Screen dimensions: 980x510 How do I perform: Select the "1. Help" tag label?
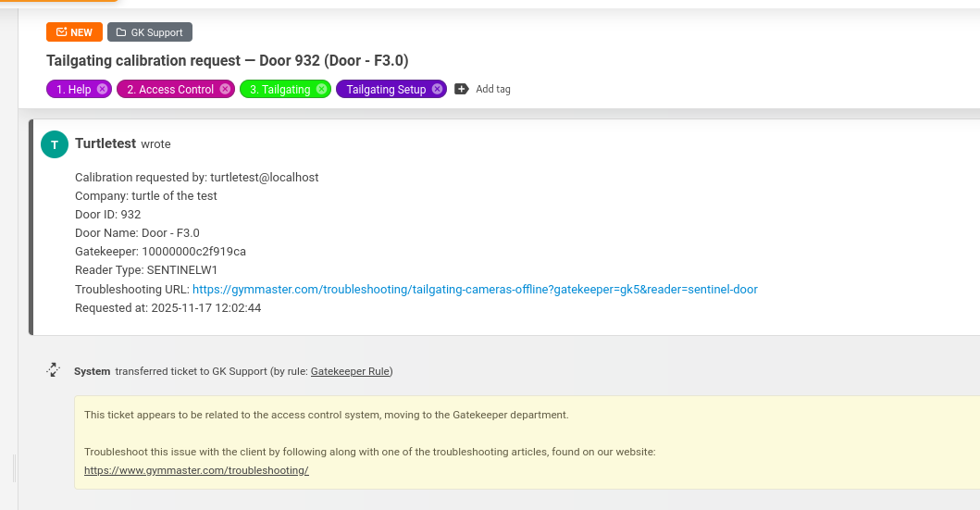point(73,90)
